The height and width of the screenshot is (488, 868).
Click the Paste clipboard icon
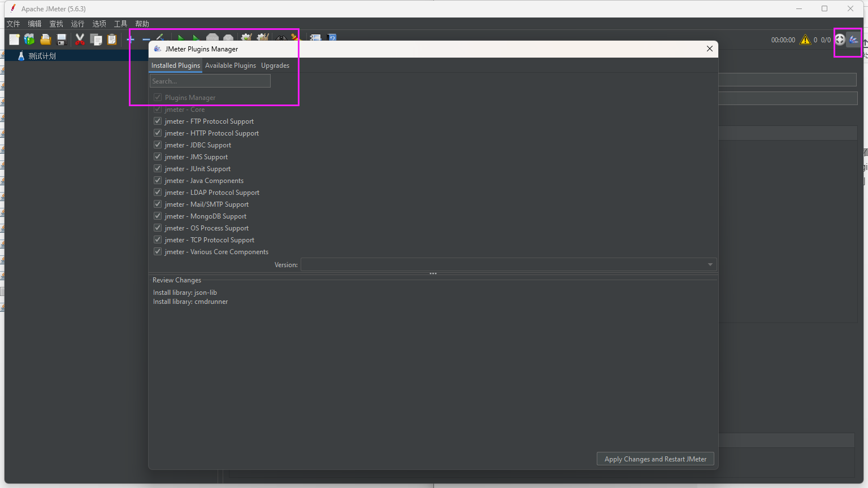click(112, 39)
